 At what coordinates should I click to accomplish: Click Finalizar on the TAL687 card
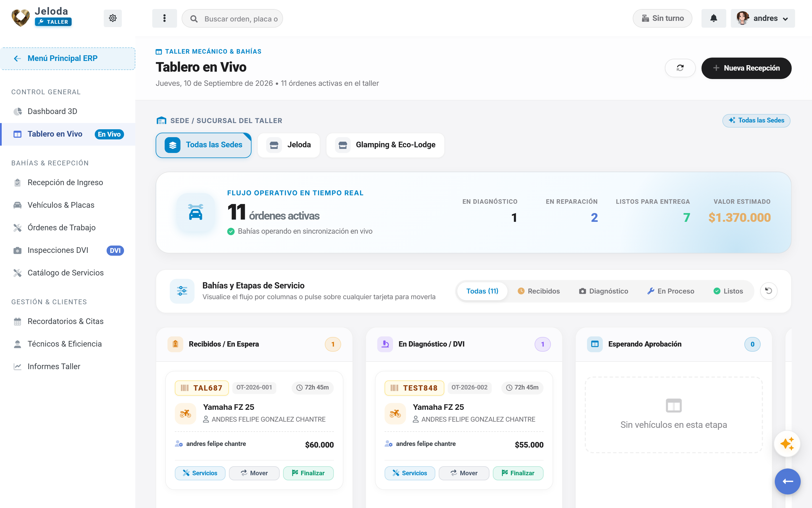308,473
